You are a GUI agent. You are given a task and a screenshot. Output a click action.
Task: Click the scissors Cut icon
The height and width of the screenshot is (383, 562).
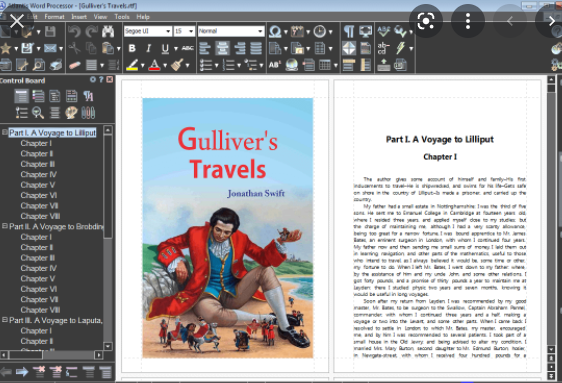[74, 48]
